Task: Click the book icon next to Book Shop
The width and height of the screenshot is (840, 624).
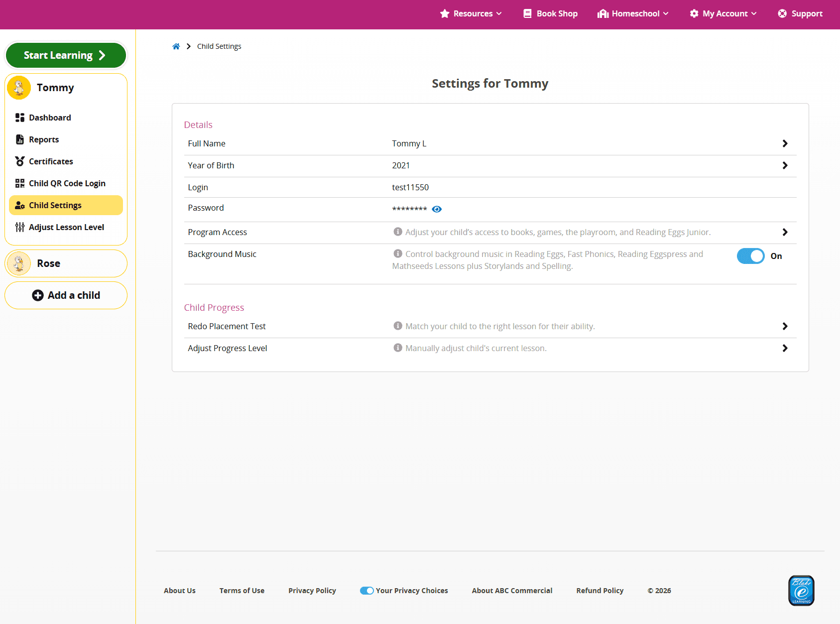Action: (x=527, y=13)
